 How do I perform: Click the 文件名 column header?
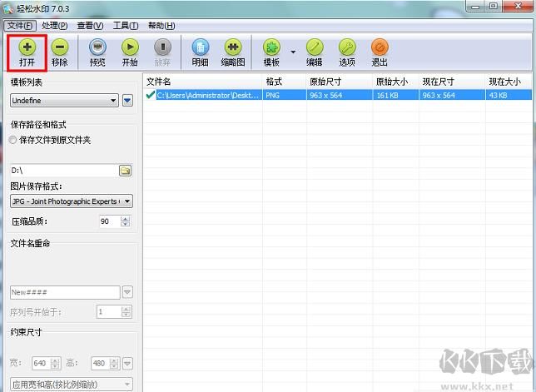click(203, 82)
